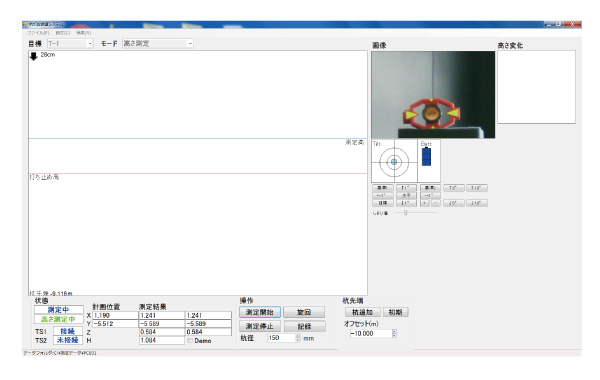The width and height of the screenshot is (600, 380).
Task: Click the threshold slider handle under the aim buttons
Action: pyautogui.click(x=406, y=212)
